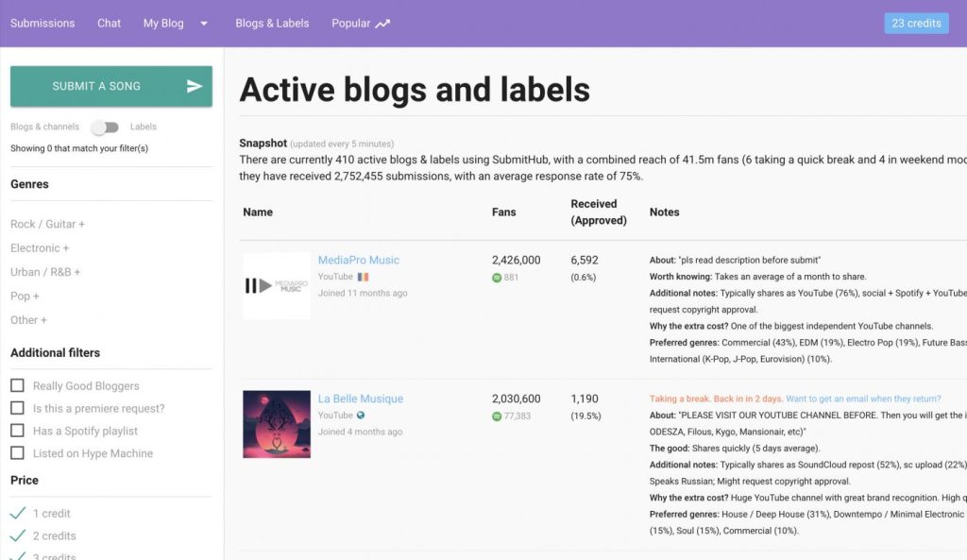Expand the Rock / Guitar genre
967x560 pixels.
pos(47,225)
